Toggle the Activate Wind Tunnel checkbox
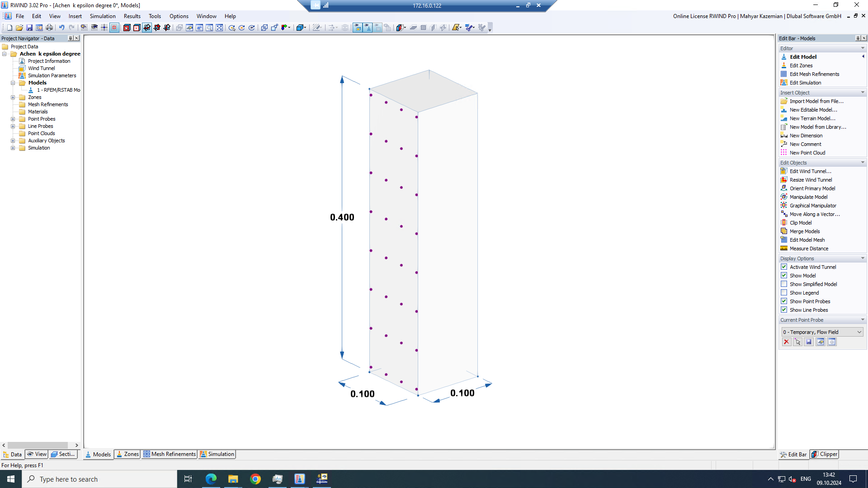 pos(784,267)
